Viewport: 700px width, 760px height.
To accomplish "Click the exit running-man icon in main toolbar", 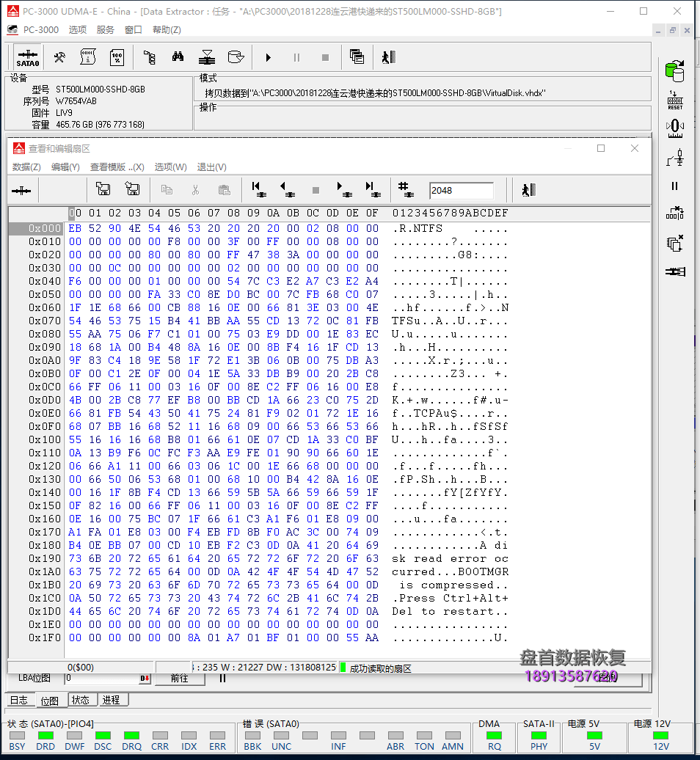I will click(388, 57).
